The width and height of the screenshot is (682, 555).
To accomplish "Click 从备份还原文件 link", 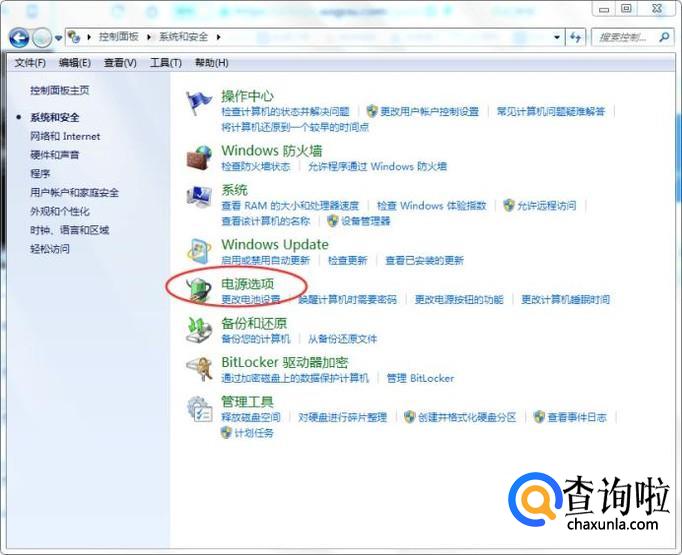I will click(342, 338).
